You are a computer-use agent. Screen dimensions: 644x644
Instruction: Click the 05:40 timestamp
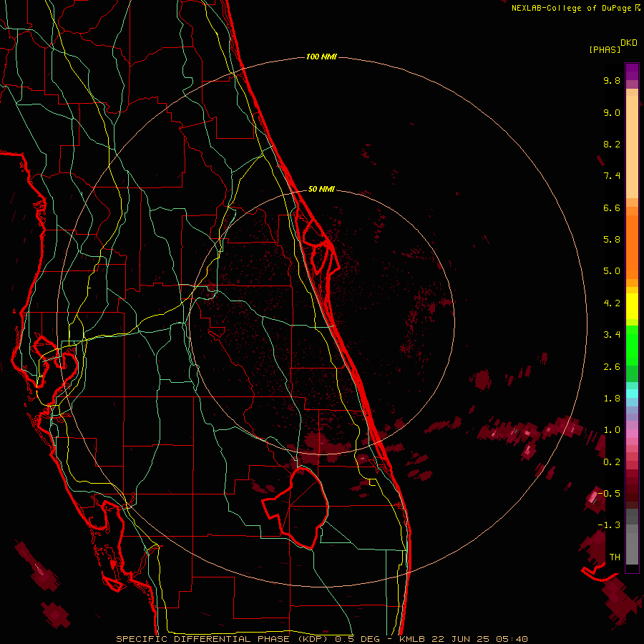(512, 639)
